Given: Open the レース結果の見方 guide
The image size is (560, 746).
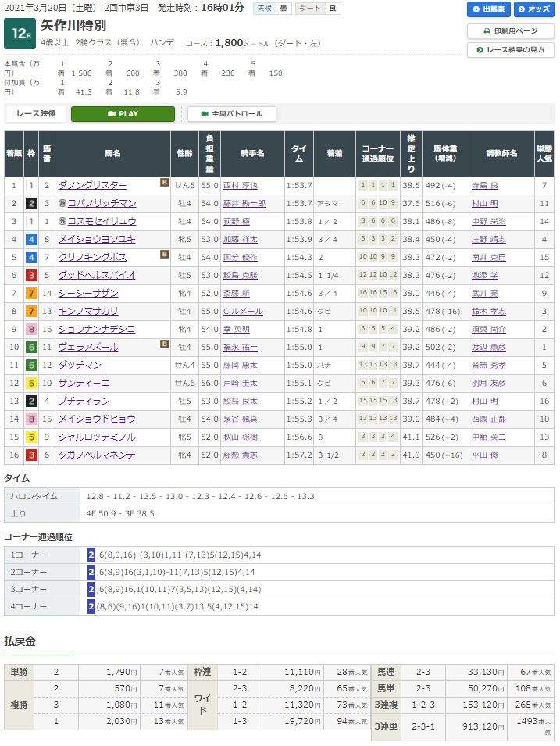Looking at the screenshot, I should pyautogui.click(x=511, y=50).
